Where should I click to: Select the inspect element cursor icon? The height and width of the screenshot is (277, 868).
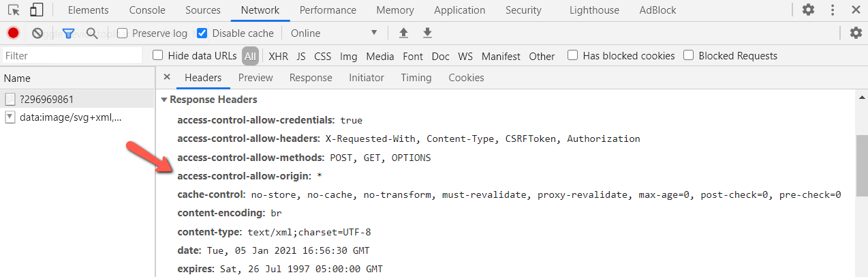14,10
